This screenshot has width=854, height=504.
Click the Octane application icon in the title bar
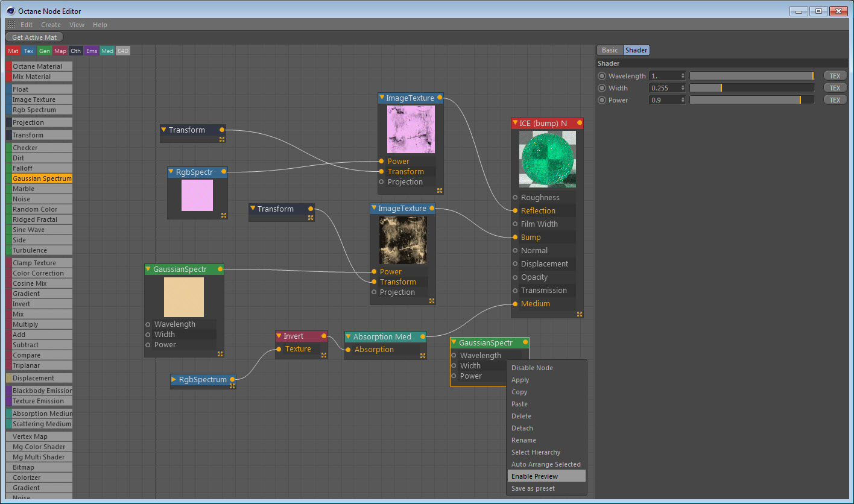pos(11,11)
